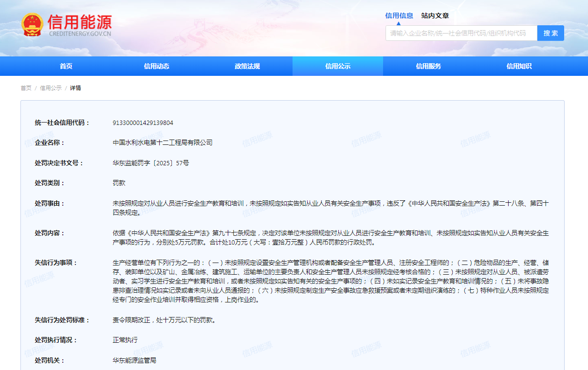
Task: Click the 华东能源监管局 penalty authority text
Action: [134, 360]
